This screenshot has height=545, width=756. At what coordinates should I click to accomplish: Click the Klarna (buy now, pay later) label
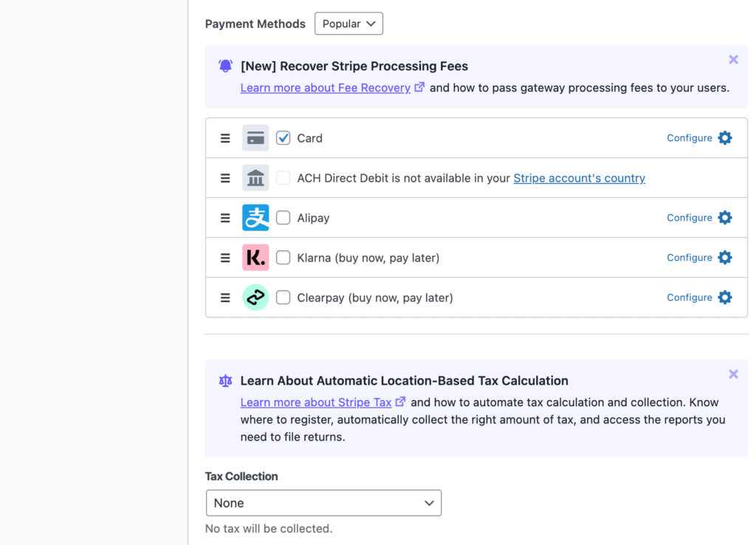pyautogui.click(x=368, y=258)
